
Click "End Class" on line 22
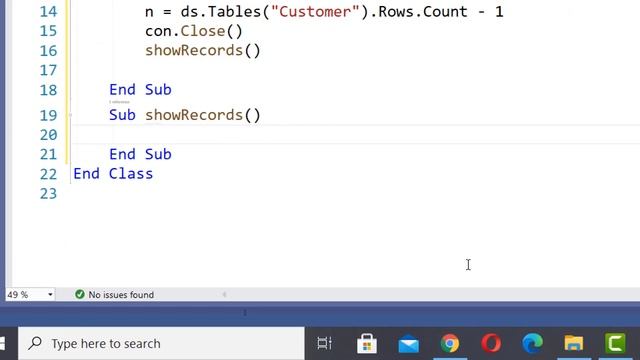(113, 174)
